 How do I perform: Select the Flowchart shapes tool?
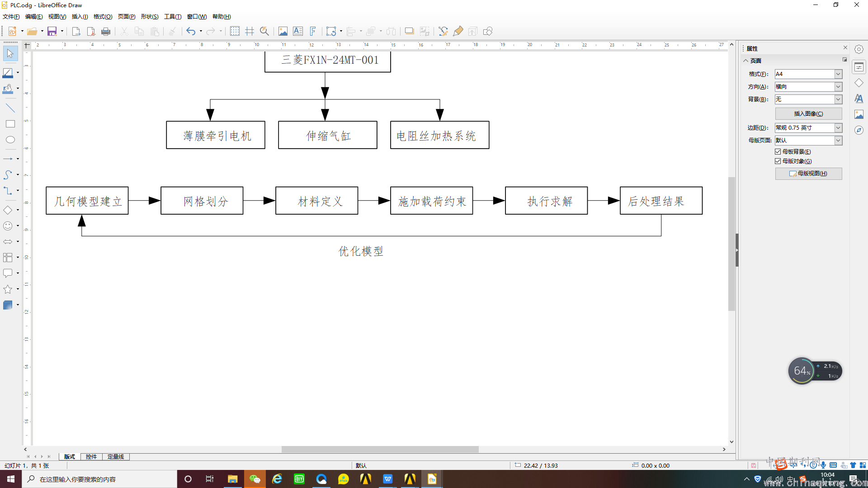pyautogui.click(x=8, y=257)
